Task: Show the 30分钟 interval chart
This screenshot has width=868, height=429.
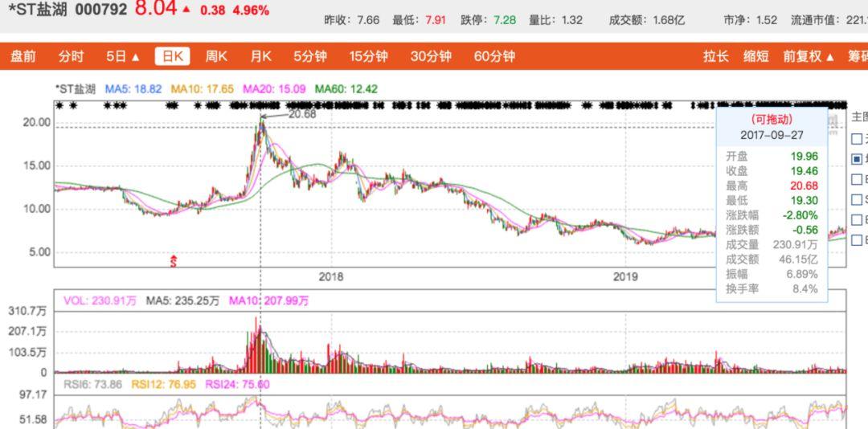Action: (431, 56)
